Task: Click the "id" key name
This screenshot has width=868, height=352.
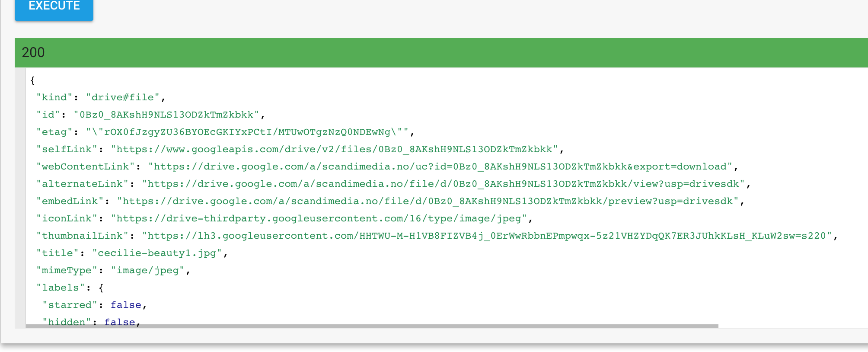Action: pyautogui.click(x=48, y=115)
